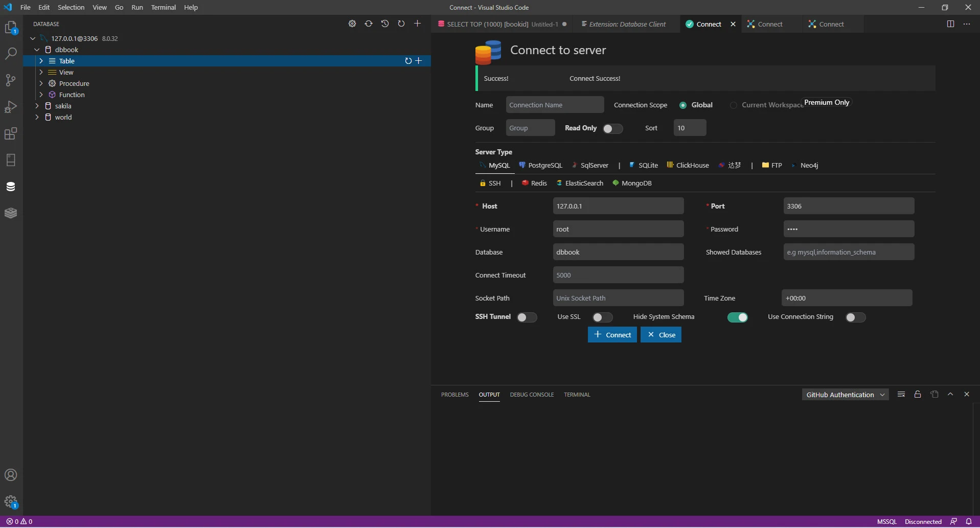Select the Global connection scope radio button
The height and width of the screenshot is (528, 980).
point(683,105)
